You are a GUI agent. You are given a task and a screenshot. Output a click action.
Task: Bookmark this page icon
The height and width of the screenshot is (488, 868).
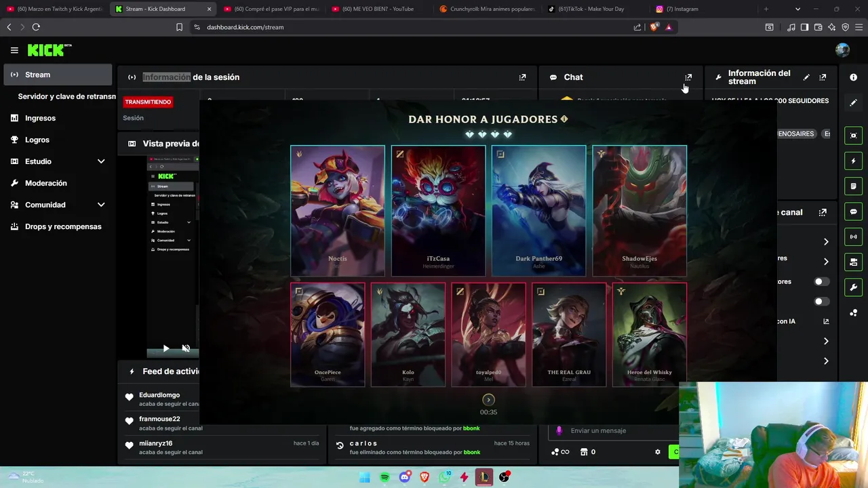pyautogui.click(x=179, y=27)
